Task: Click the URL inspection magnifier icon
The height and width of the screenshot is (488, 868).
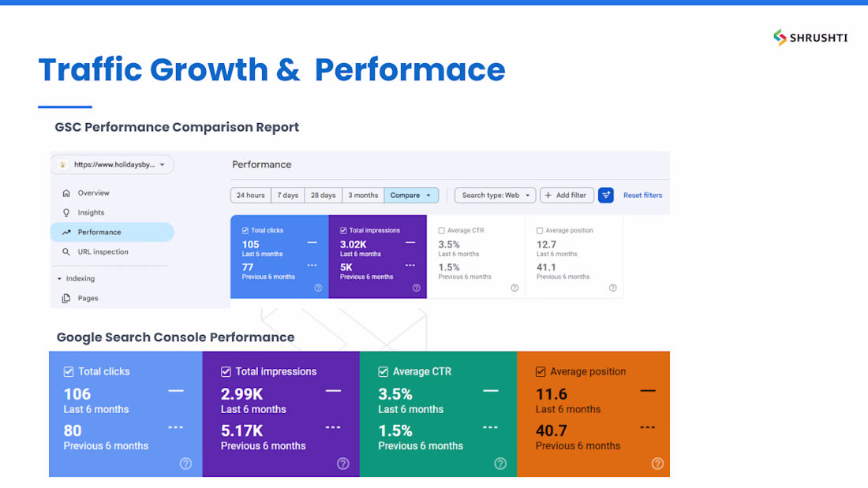Action: pyautogui.click(x=66, y=251)
